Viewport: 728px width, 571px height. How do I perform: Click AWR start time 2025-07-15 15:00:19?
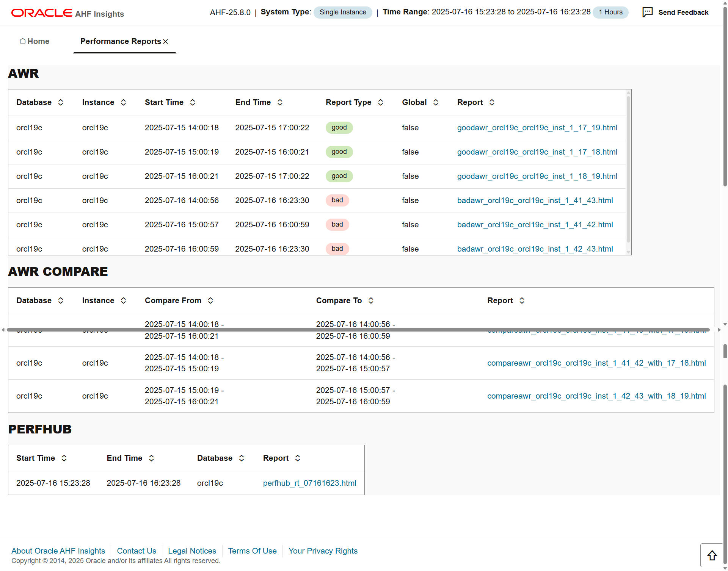click(x=182, y=152)
